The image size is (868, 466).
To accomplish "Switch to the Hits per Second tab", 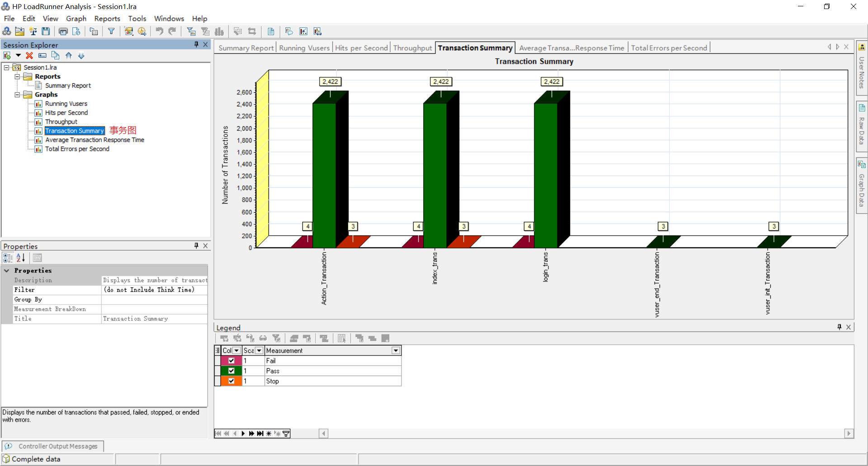I will point(361,48).
